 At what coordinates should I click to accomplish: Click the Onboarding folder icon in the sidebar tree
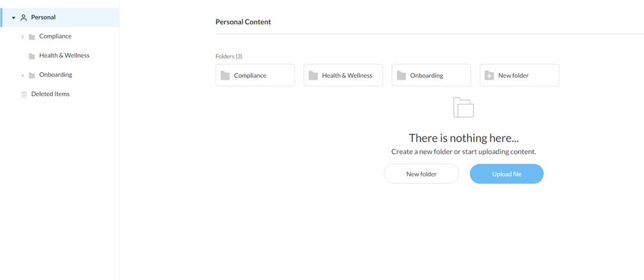[32, 75]
